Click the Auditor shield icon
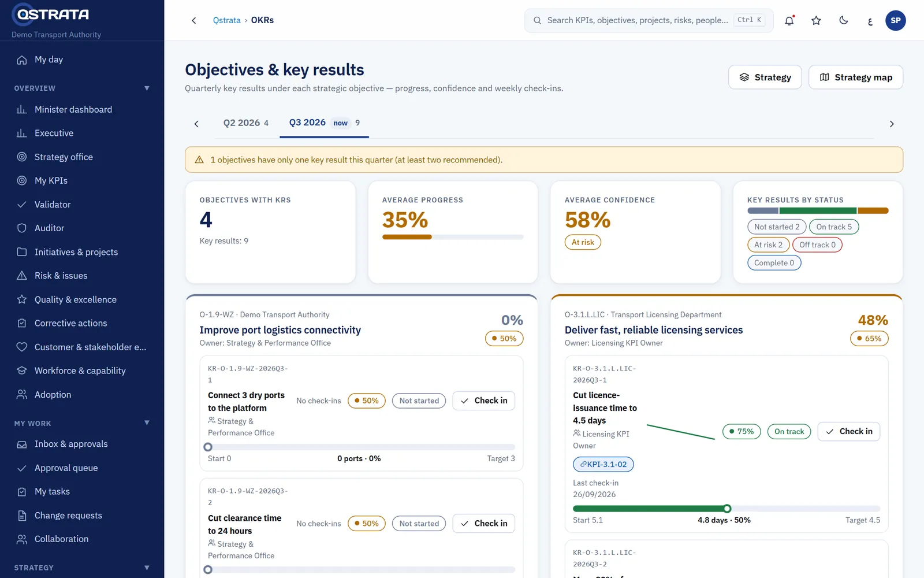Image resolution: width=924 pixels, height=578 pixels. [x=22, y=228]
